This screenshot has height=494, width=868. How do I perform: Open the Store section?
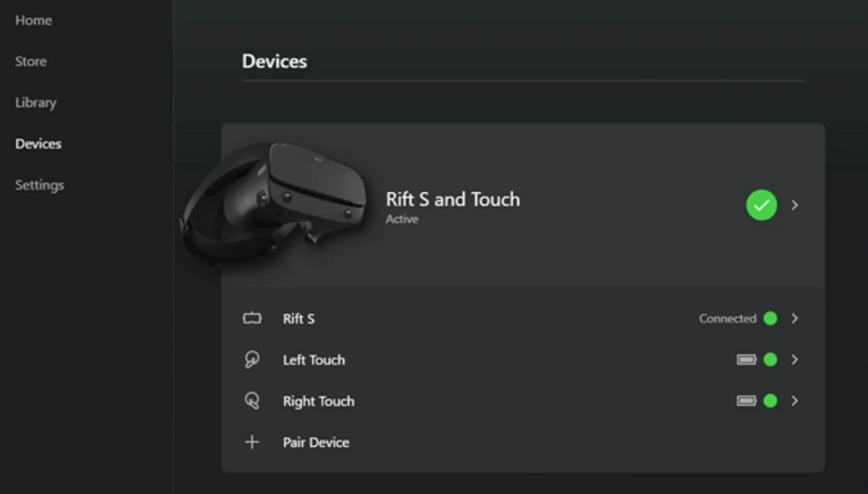click(31, 62)
